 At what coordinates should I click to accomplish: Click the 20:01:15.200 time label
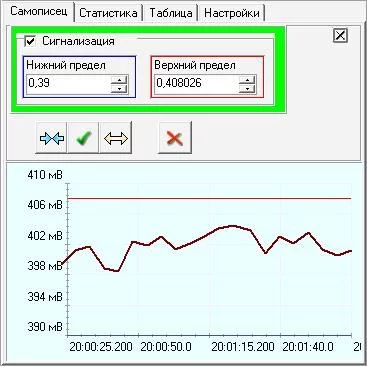pyautogui.click(x=243, y=347)
